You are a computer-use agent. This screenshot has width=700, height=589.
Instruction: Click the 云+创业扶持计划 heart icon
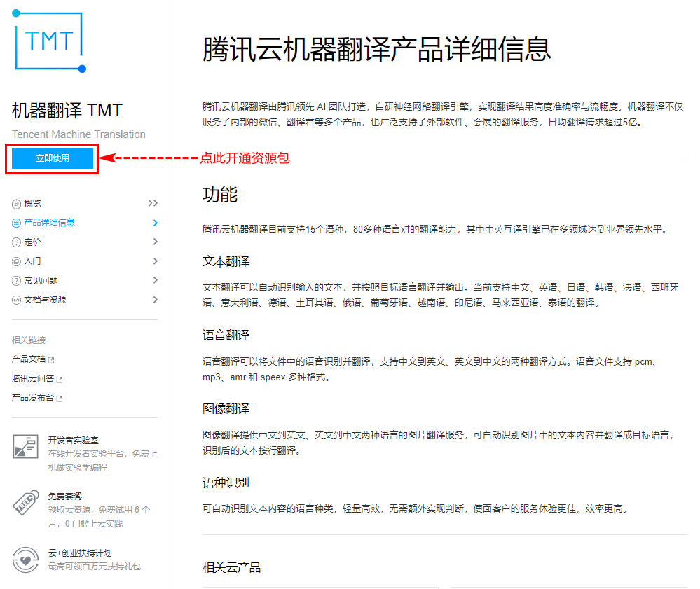tap(25, 560)
